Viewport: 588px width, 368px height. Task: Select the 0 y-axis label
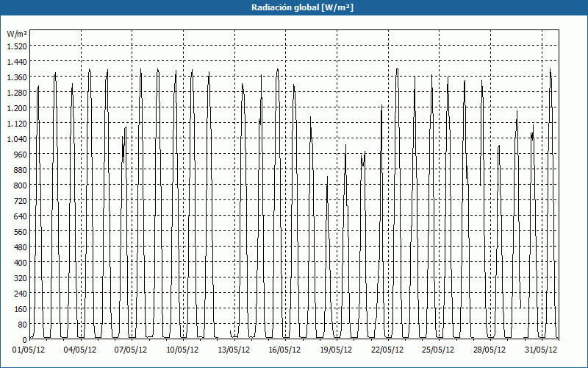25,340
